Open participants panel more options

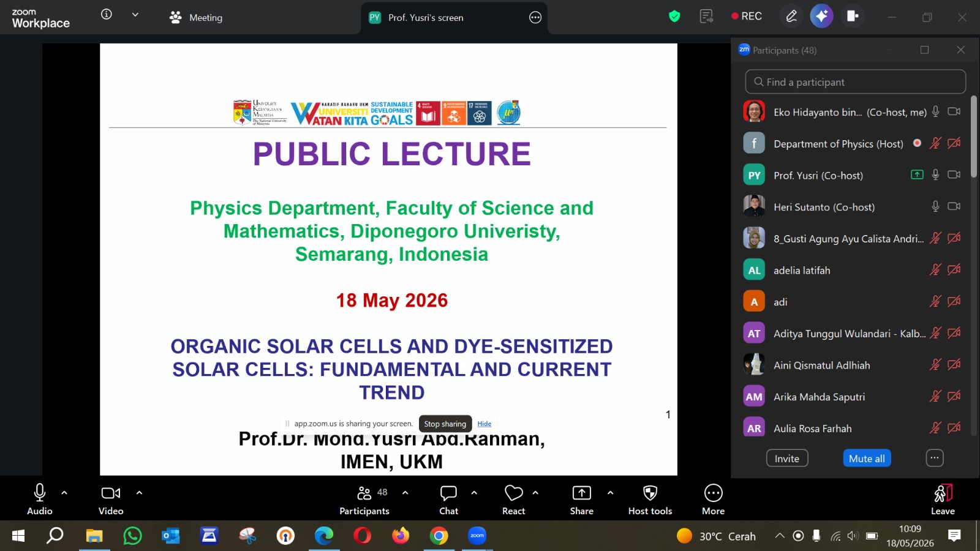click(x=934, y=458)
